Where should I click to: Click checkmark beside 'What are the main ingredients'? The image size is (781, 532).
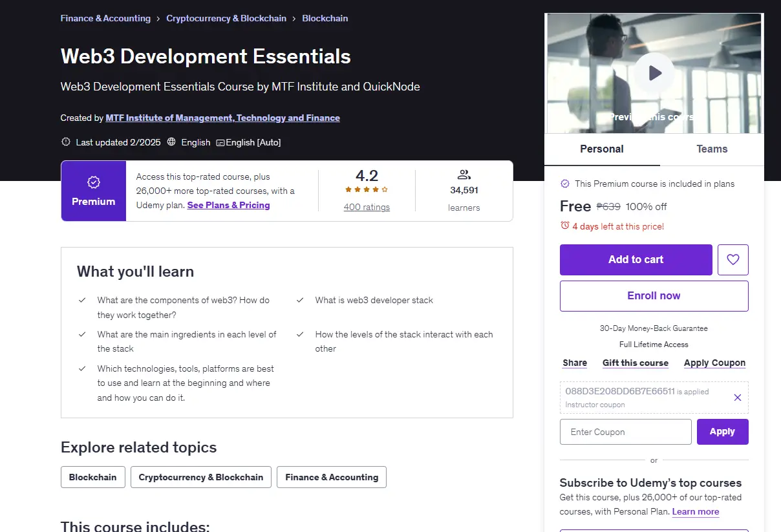point(82,334)
